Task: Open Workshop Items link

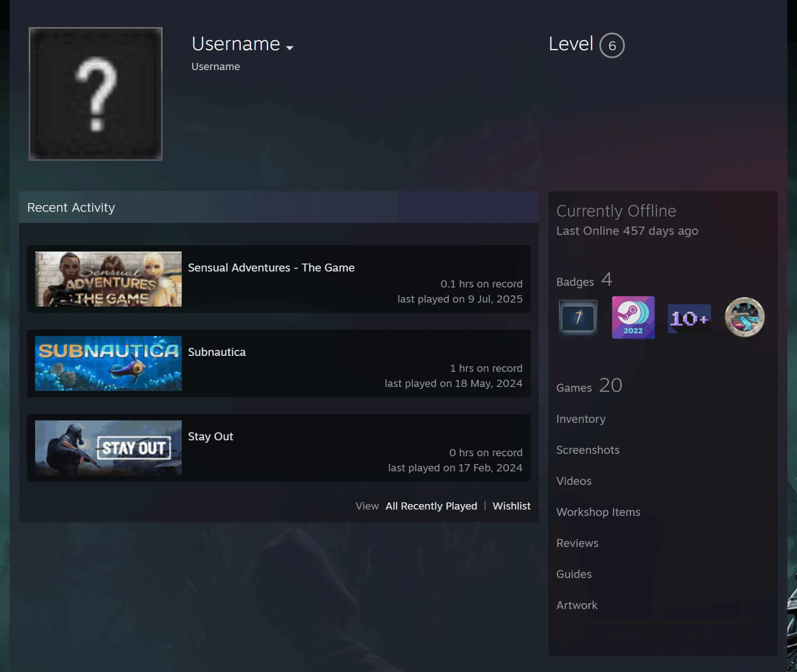Action: pyautogui.click(x=598, y=512)
